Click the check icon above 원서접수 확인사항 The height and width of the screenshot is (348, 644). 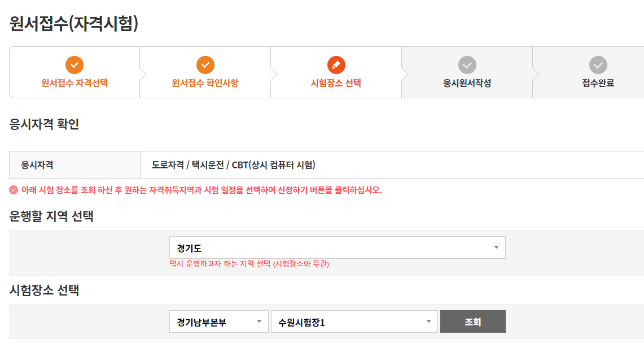(x=204, y=64)
